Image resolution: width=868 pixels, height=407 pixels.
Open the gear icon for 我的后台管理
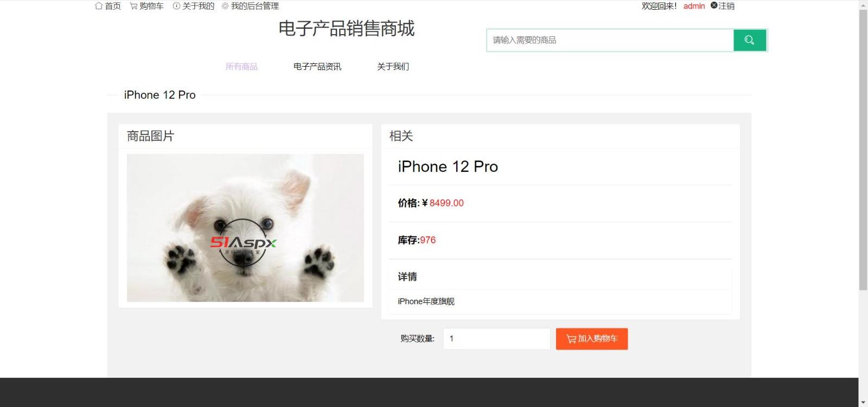tap(225, 6)
